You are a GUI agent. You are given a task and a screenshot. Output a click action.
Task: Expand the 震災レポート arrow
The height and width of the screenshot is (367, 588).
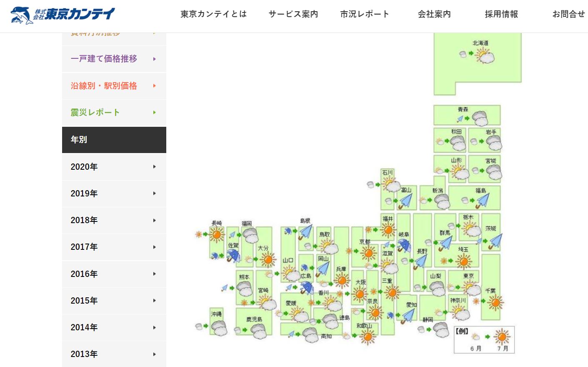coord(155,113)
